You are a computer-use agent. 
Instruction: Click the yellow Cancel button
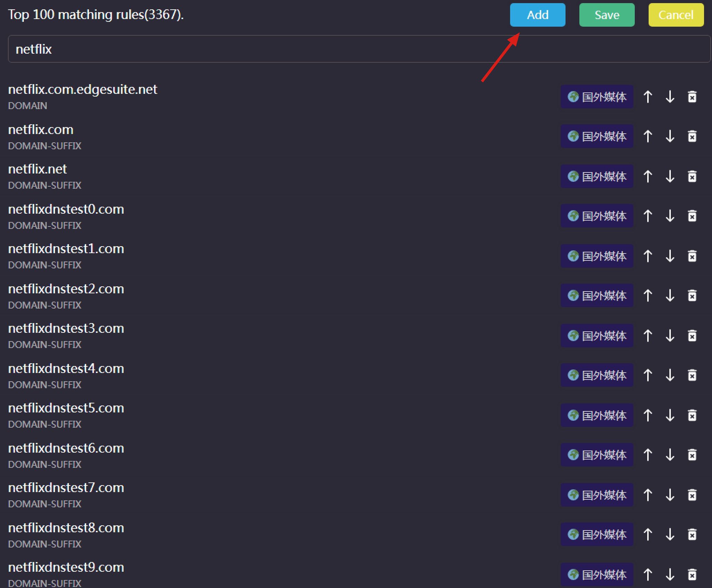pos(676,15)
